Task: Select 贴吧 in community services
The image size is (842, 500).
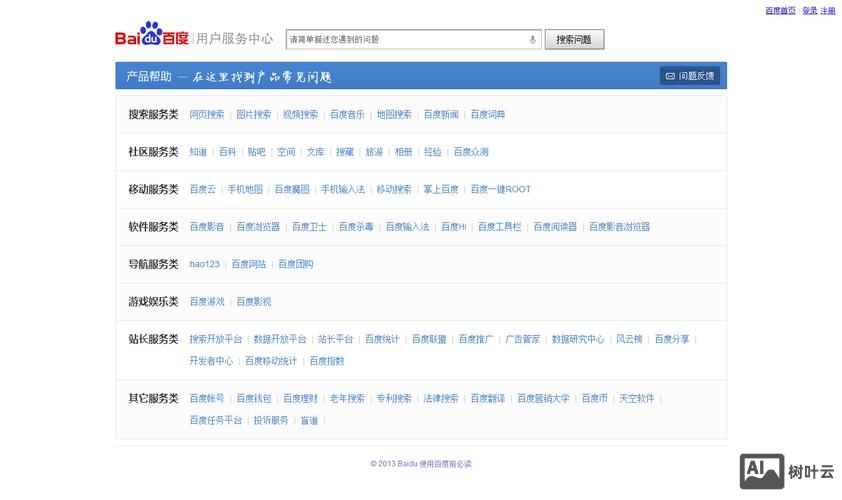Action: tap(256, 152)
